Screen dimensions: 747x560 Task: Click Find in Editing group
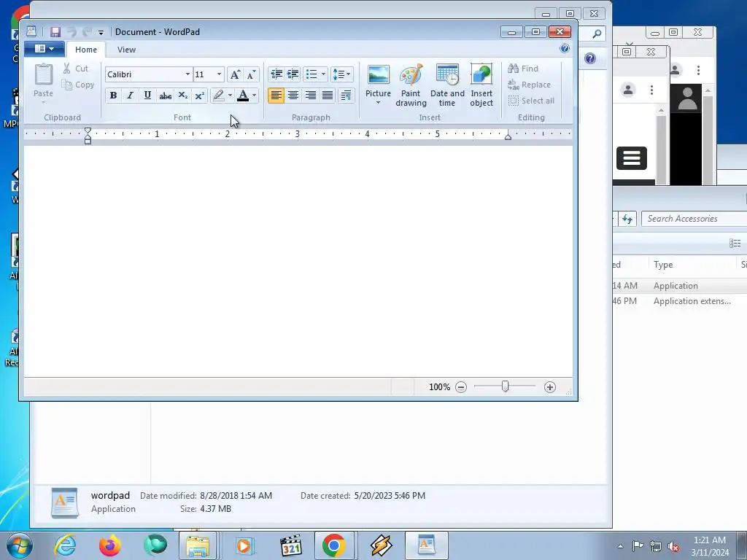[x=523, y=69]
